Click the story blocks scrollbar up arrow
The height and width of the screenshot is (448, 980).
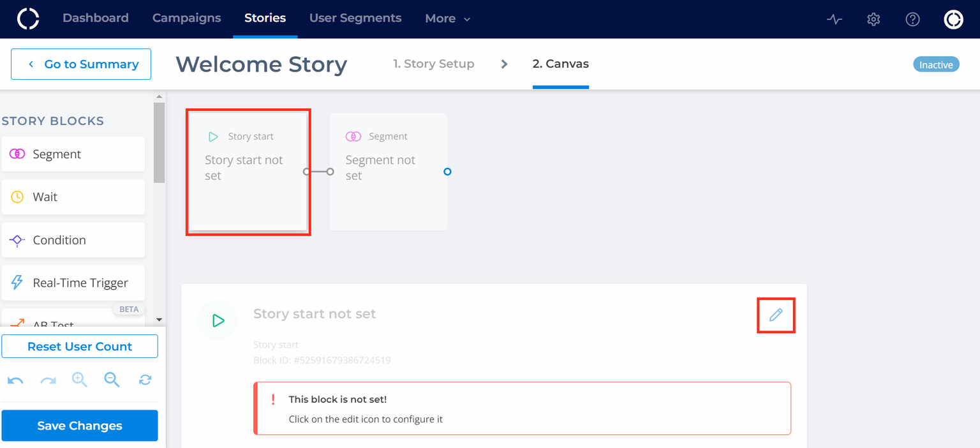(x=159, y=96)
